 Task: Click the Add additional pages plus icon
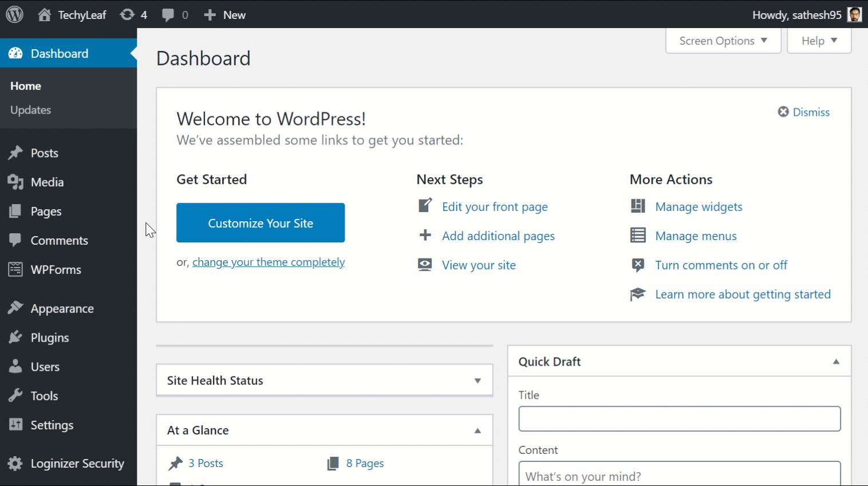[425, 235]
